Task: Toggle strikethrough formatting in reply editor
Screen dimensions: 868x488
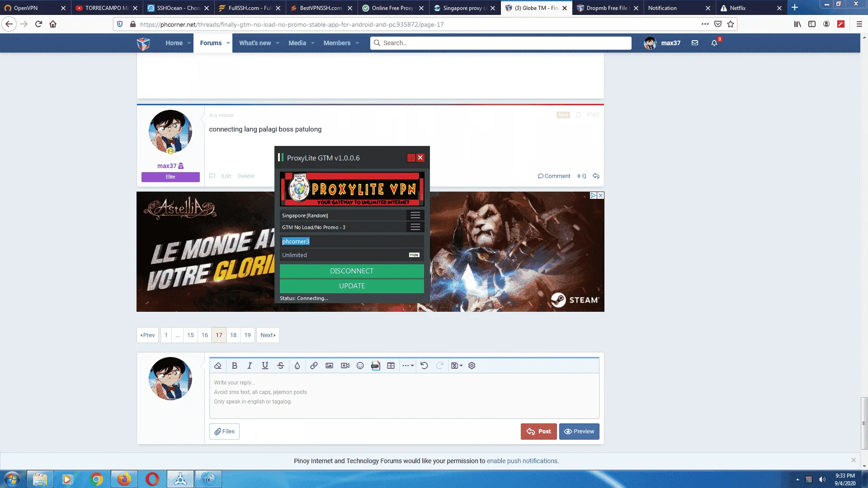Action: 280,366
